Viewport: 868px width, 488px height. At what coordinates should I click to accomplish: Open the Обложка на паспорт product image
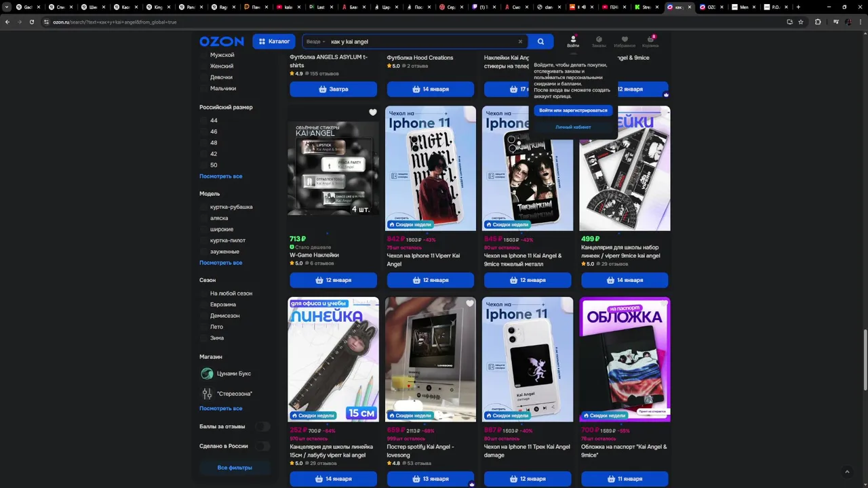click(x=625, y=359)
